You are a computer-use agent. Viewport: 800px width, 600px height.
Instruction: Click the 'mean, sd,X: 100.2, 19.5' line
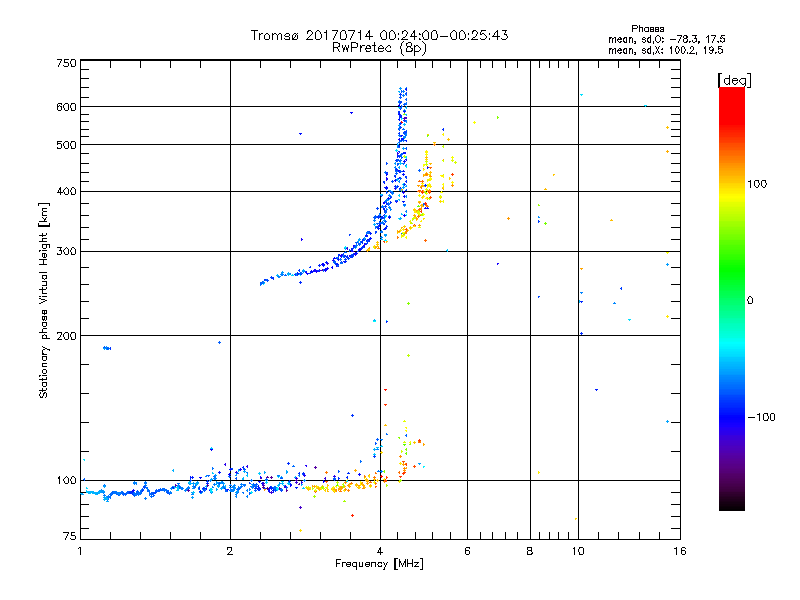665,50
